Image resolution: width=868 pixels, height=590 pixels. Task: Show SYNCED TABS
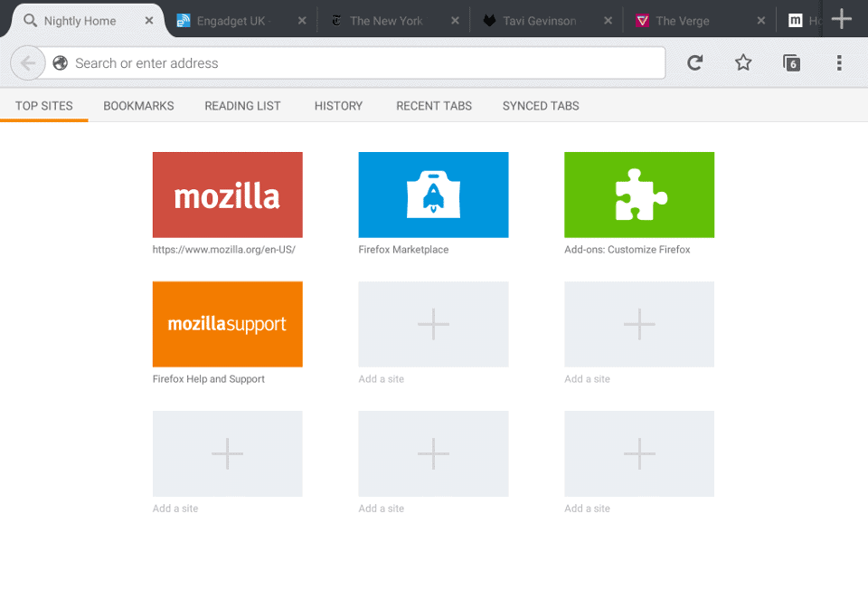[x=540, y=106]
